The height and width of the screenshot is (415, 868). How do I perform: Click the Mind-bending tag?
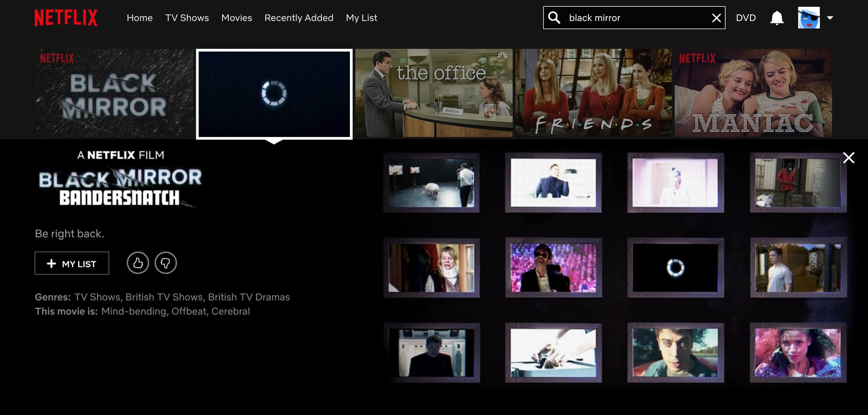[x=134, y=311]
